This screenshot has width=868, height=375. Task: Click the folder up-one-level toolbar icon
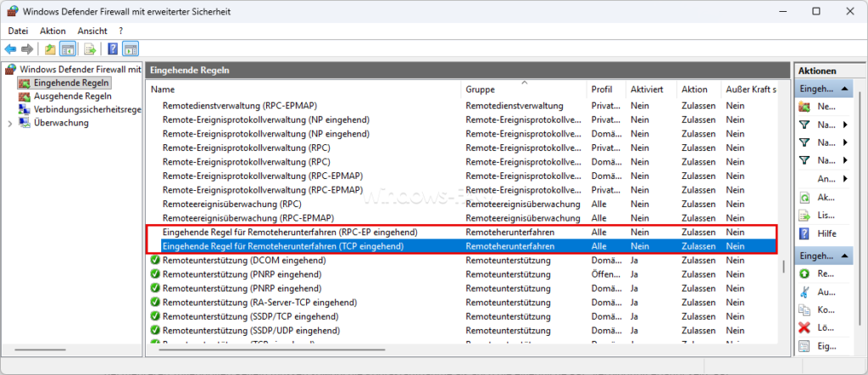[50, 49]
